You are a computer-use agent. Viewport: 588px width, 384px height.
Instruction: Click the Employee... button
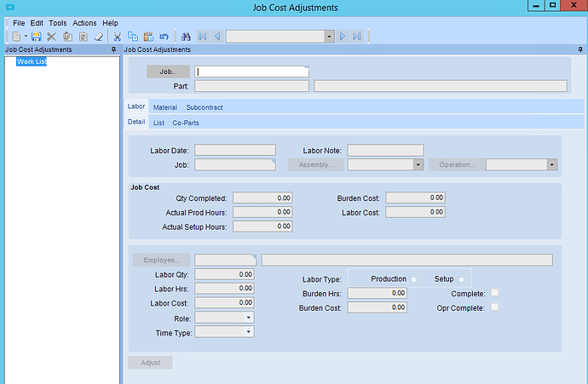click(x=161, y=260)
